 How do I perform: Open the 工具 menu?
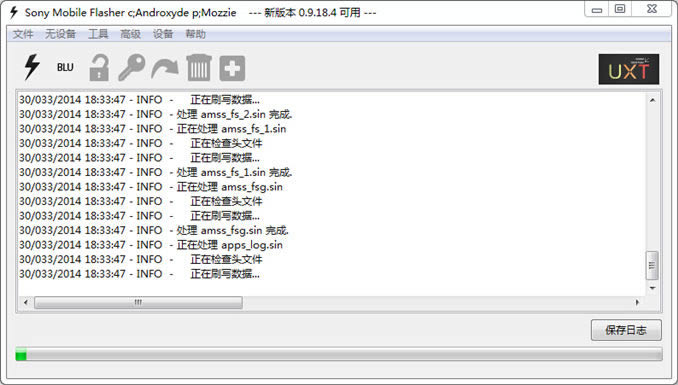tap(98, 34)
